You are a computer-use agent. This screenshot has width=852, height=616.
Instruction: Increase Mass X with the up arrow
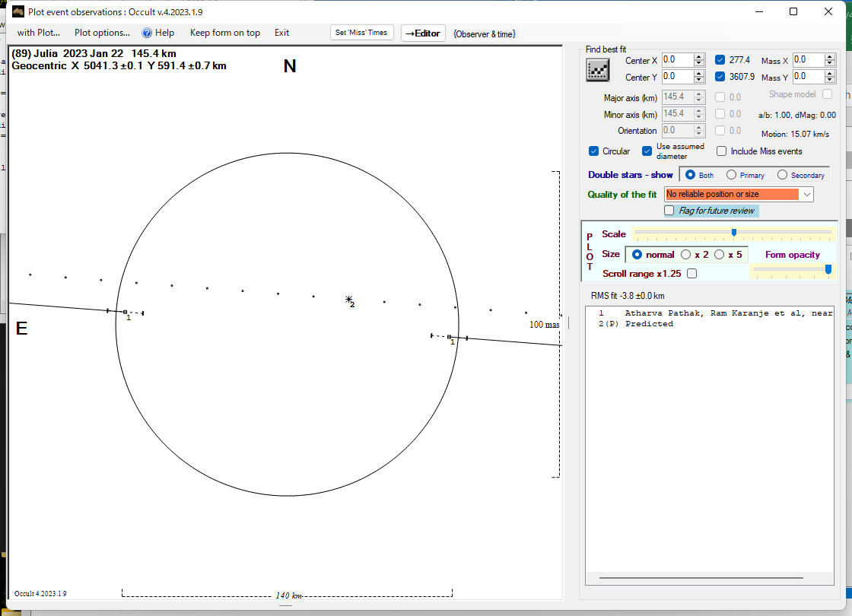point(829,56)
